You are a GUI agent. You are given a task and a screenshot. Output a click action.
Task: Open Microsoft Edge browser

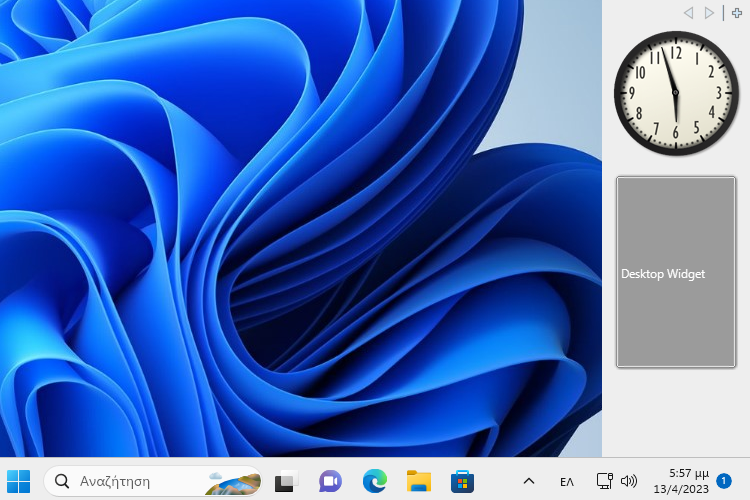pyautogui.click(x=375, y=481)
